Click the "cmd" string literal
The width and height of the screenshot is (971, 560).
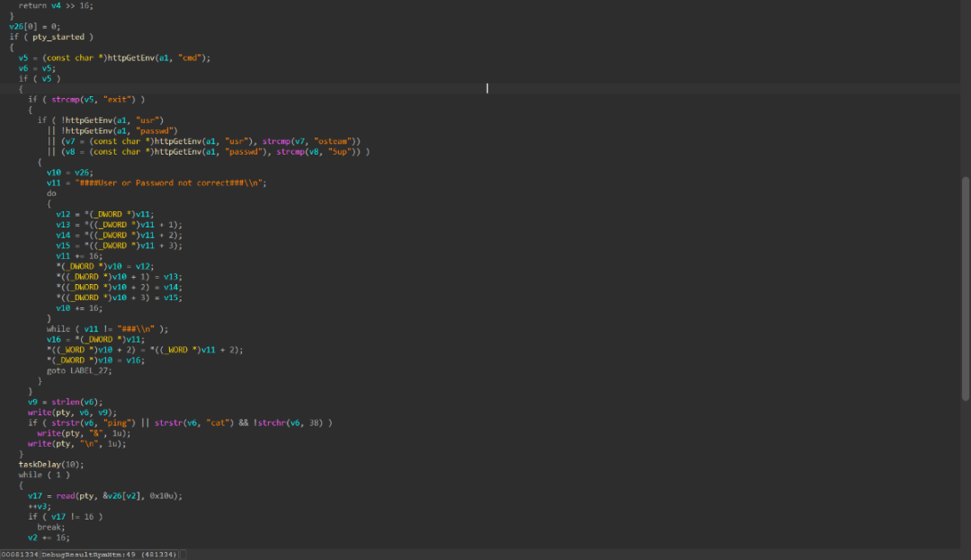pyautogui.click(x=190, y=58)
